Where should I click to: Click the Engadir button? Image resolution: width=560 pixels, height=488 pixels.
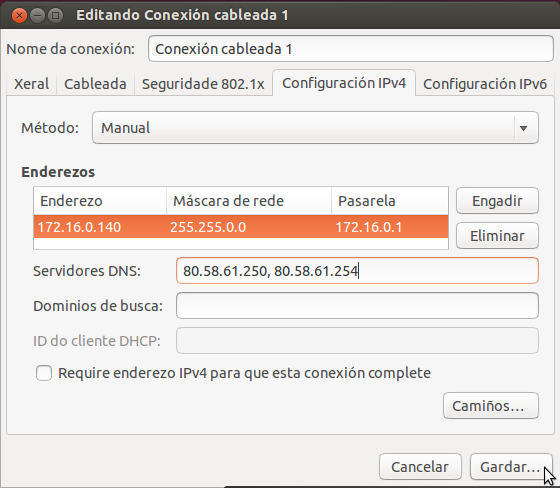pos(497,201)
